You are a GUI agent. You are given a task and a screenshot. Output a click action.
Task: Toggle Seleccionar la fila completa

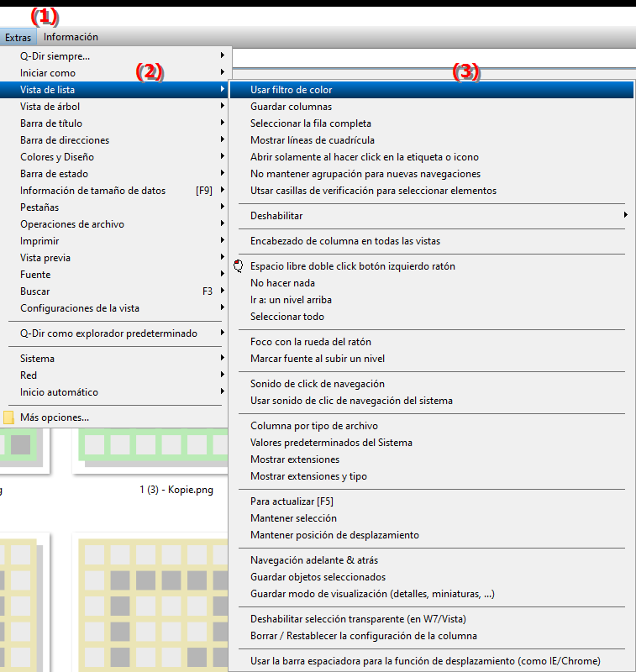click(x=432, y=123)
